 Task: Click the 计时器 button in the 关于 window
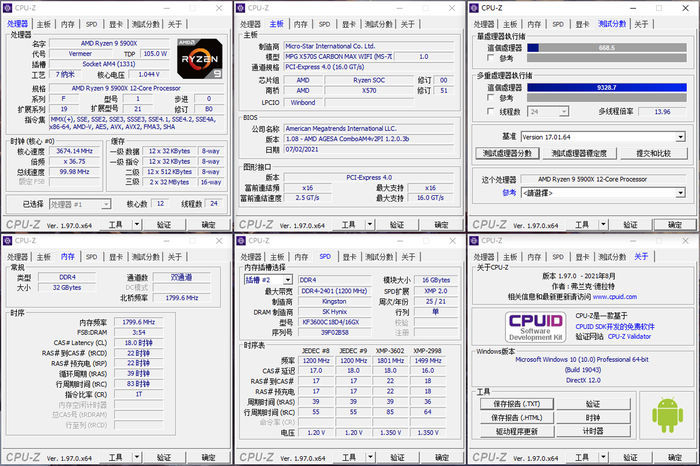[593, 431]
